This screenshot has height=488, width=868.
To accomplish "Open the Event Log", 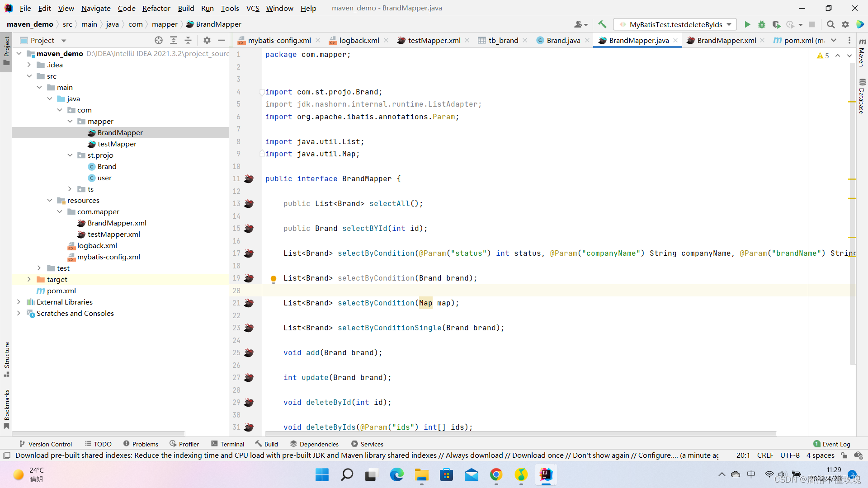I will click(x=831, y=444).
